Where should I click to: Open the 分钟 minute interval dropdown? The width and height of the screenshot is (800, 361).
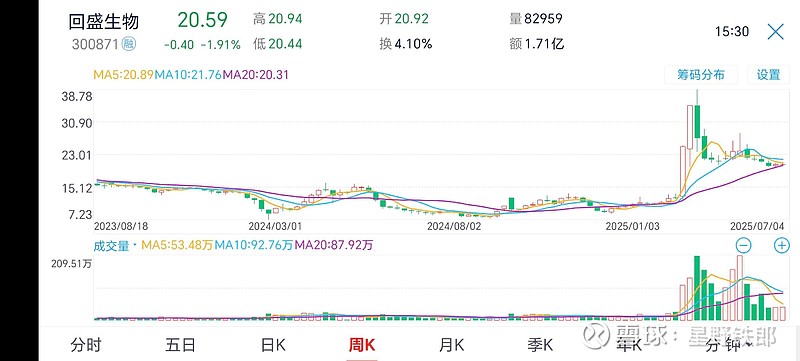coord(729,345)
